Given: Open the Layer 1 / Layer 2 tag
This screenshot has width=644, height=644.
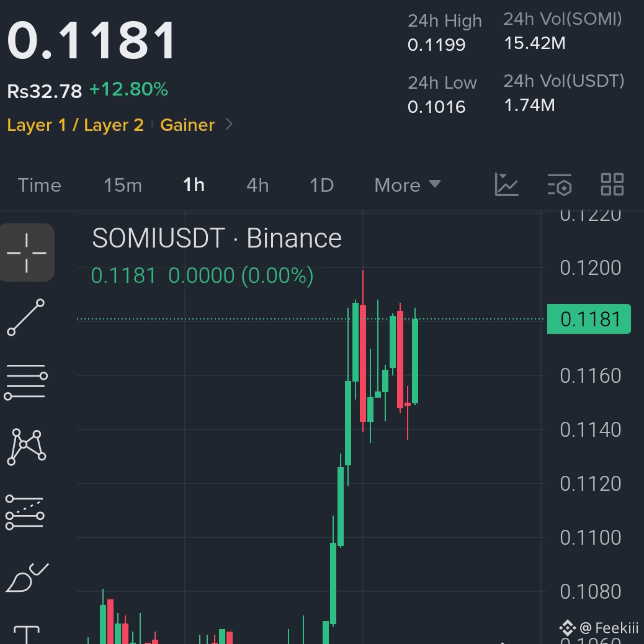Looking at the screenshot, I should click(x=76, y=125).
